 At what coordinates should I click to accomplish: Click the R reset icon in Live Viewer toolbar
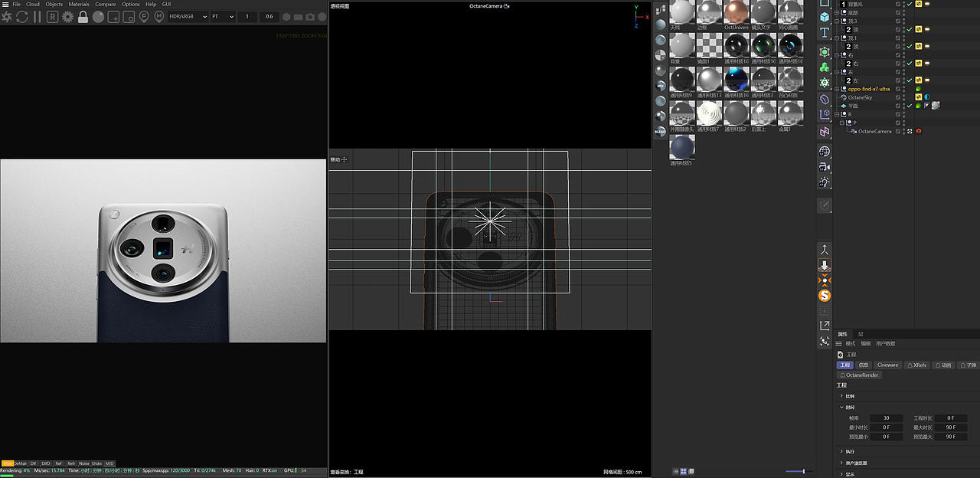click(x=52, y=16)
